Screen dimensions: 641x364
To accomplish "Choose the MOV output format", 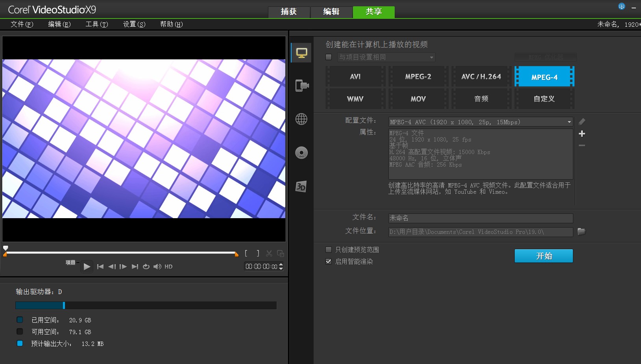I will 418,99.
